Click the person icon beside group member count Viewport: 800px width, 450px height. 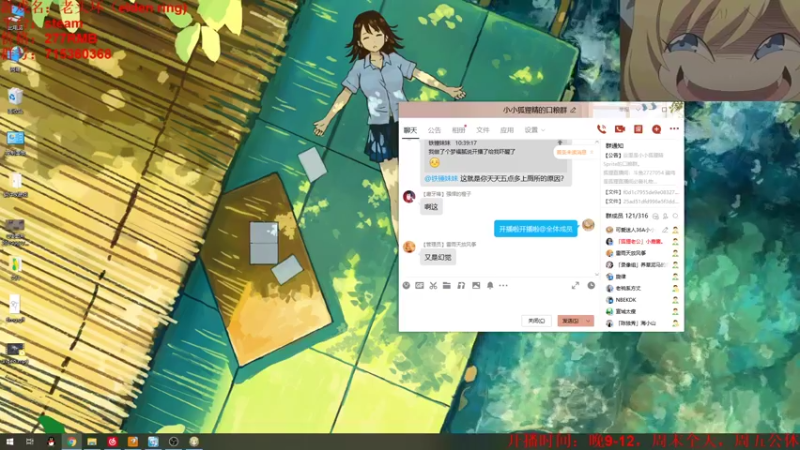click(x=665, y=216)
